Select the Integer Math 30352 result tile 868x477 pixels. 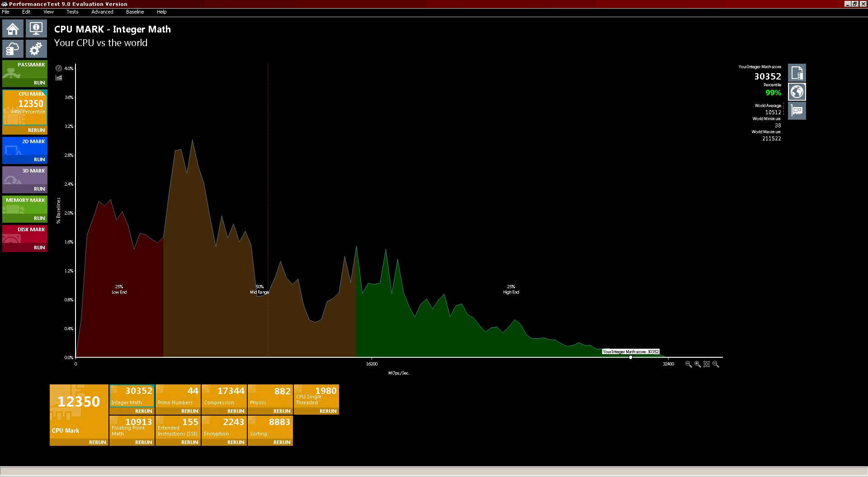[x=132, y=396]
